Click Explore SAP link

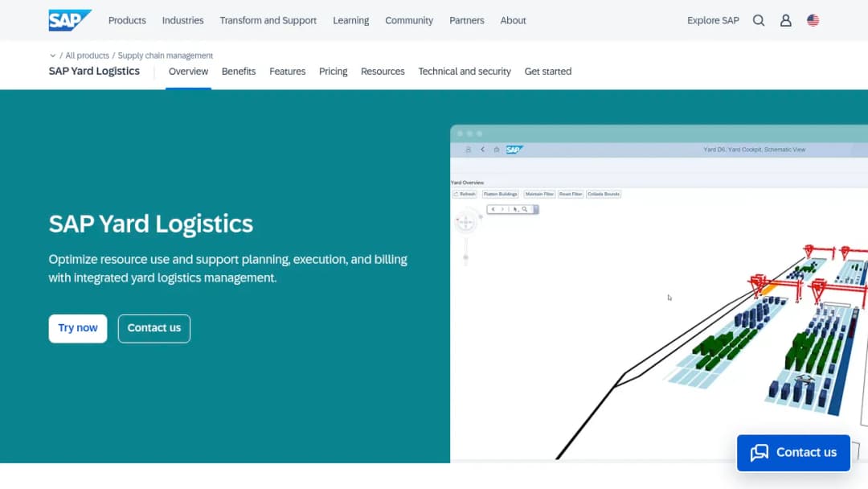tap(713, 20)
